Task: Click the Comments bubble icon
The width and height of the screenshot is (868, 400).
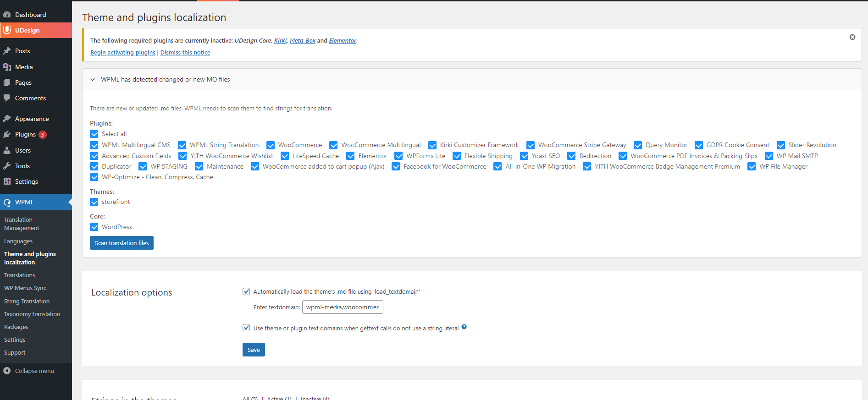Action: point(7,98)
